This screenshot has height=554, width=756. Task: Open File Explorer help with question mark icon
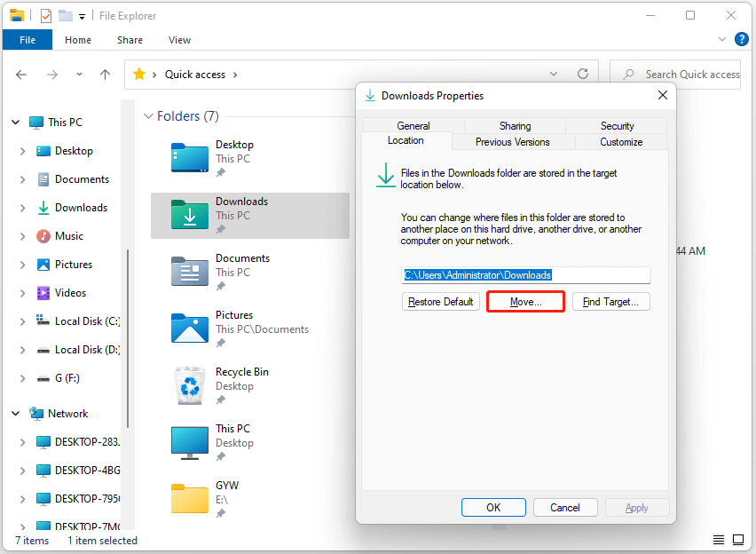(742, 39)
